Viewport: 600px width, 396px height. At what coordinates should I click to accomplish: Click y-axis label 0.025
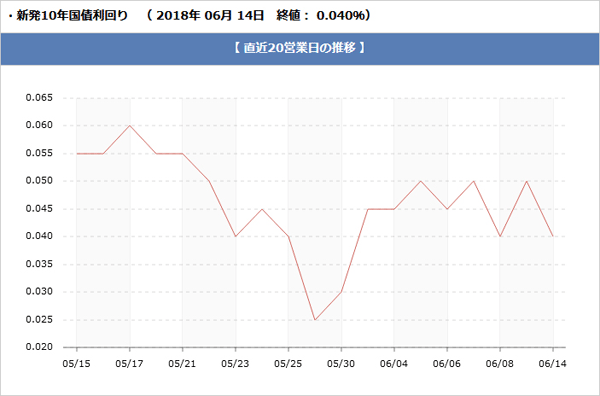point(39,319)
